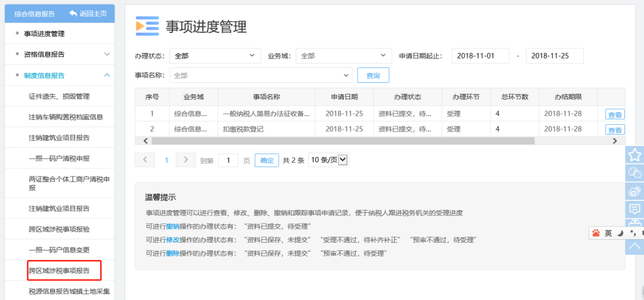Open 跨区域涉税事项报验 in the sidebar
Image resolution: width=644 pixels, height=300 pixels.
point(60,229)
